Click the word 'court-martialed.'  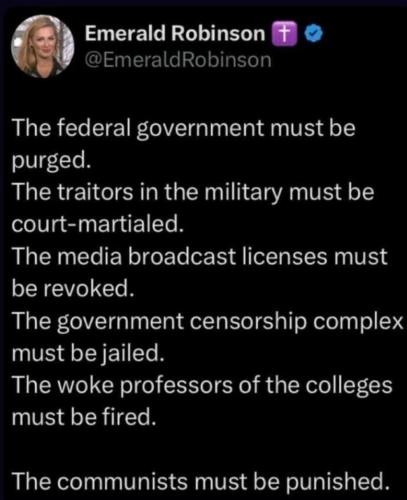tap(98, 224)
